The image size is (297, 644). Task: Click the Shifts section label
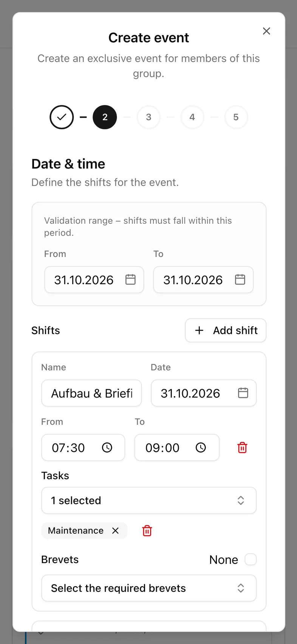point(46,330)
